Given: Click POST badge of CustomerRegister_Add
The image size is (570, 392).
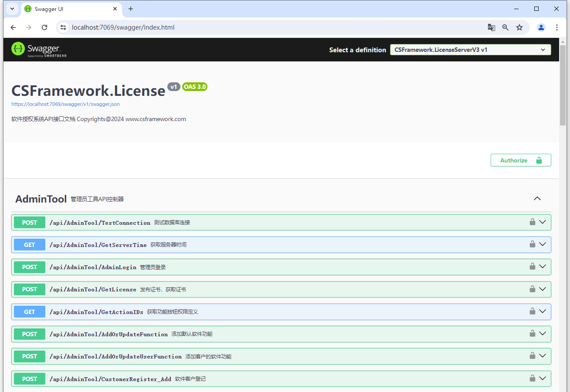Looking at the screenshot, I should [30, 379].
